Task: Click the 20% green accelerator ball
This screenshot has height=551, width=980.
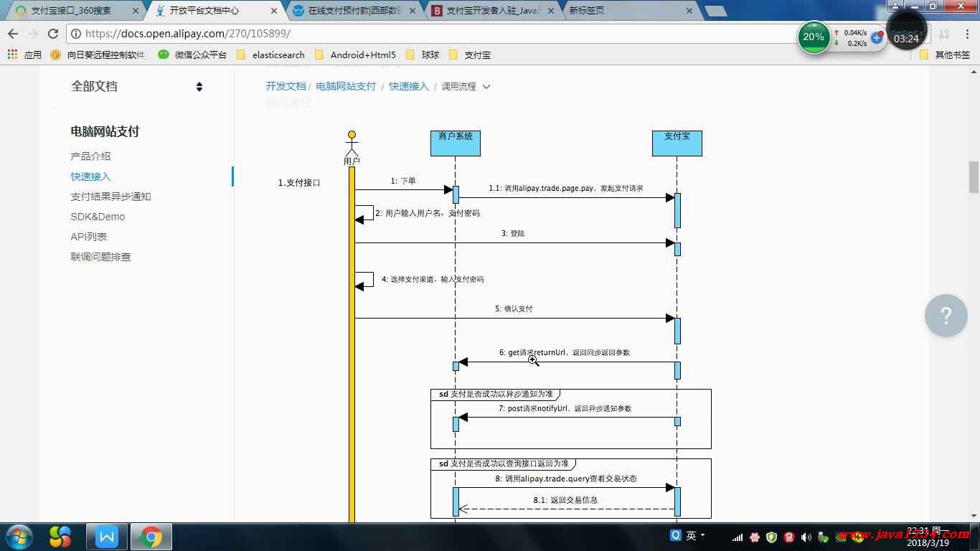Action: [x=814, y=37]
